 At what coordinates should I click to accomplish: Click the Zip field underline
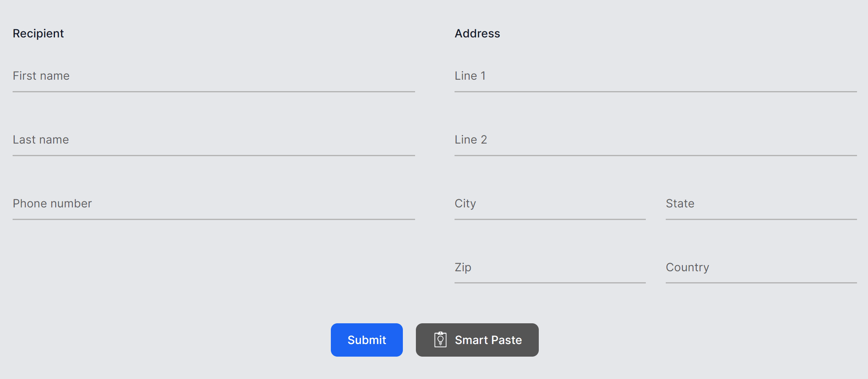click(x=549, y=282)
